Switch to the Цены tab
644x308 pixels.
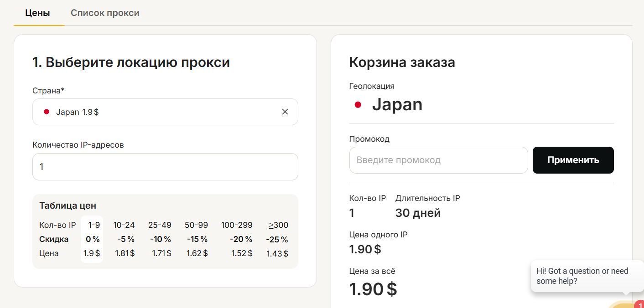tap(37, 13)
